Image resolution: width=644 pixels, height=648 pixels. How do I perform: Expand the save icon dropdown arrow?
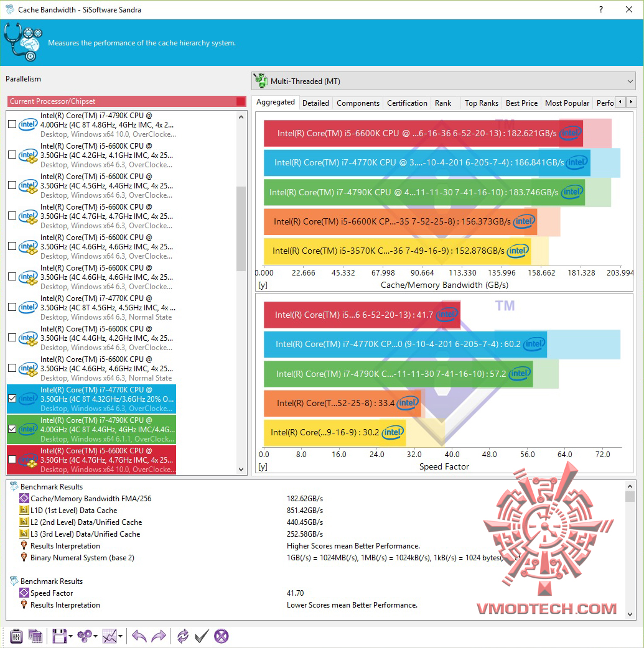tap(71, 636)
